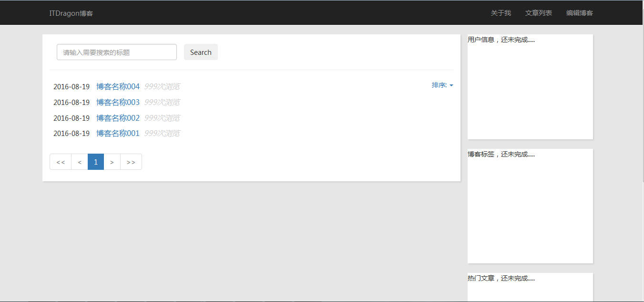
Task: Go to previous page with < button
Action: click(80, 162)
